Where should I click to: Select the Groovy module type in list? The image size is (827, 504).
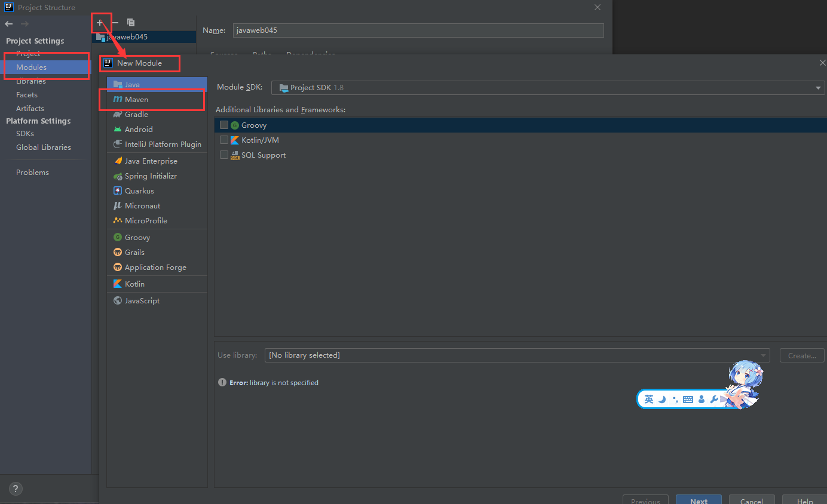(157, 237)
